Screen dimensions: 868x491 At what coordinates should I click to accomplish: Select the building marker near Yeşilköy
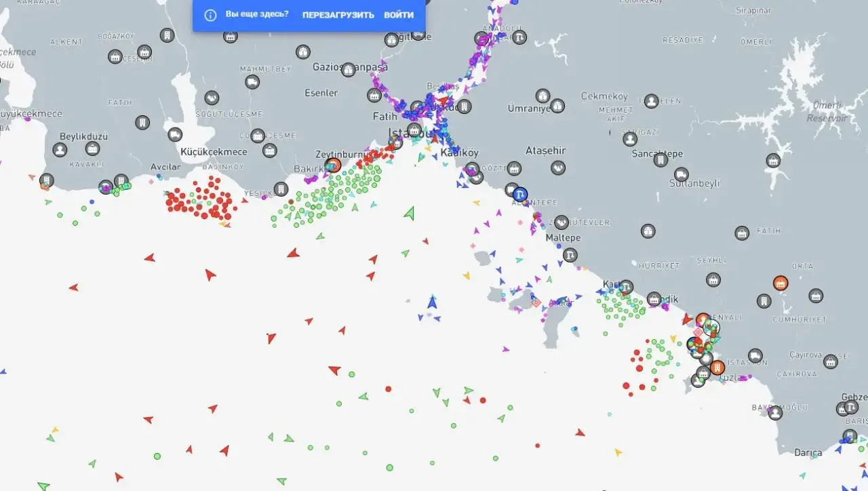click(281, 189)
